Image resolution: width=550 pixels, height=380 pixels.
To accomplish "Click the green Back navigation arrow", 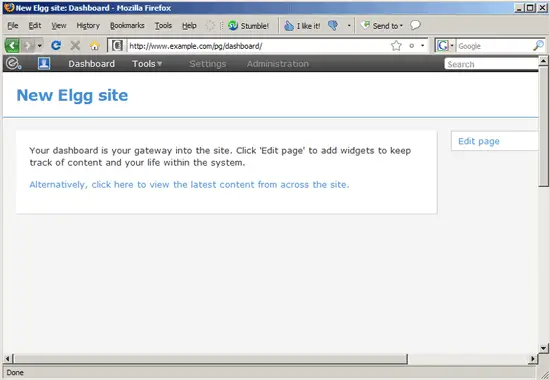I will point(12,46).
